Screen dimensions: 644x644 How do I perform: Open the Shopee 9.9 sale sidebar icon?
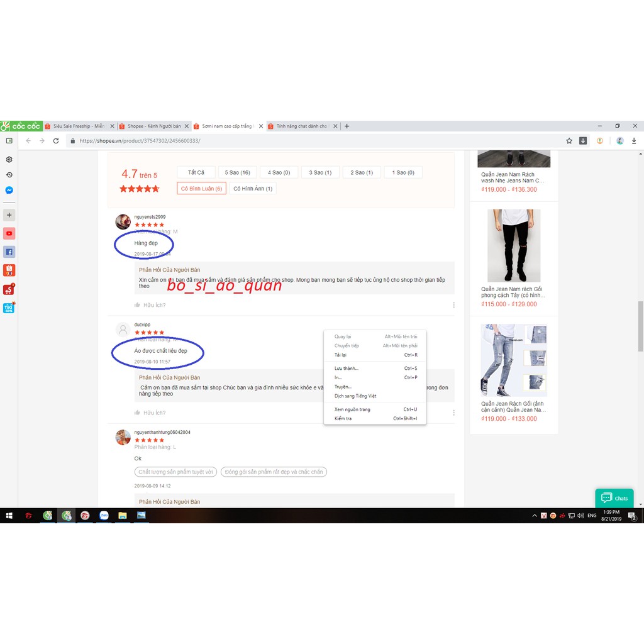tap(9, 270)
